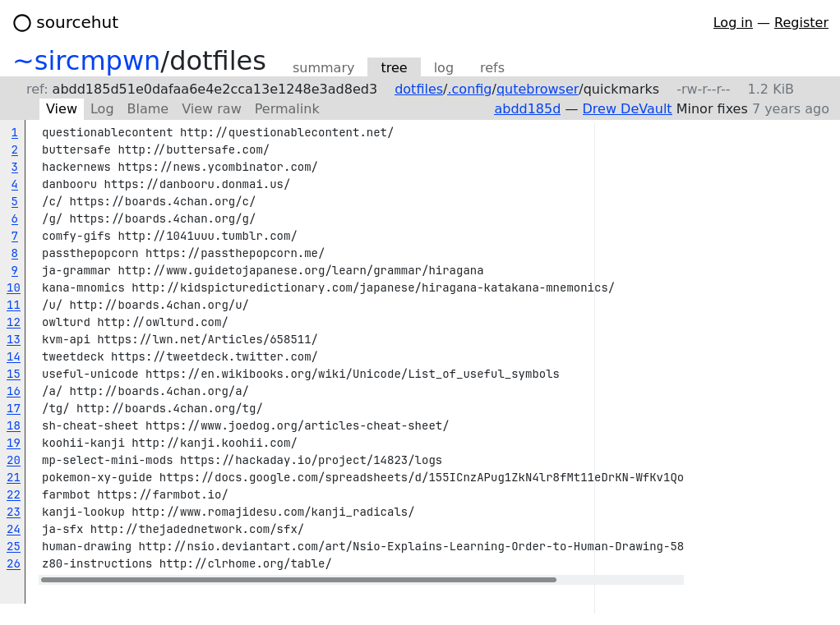Screen dimensions: 840x625
Task: Jump to line number 26
Action: pyautogui.click(x=13, y=564)
